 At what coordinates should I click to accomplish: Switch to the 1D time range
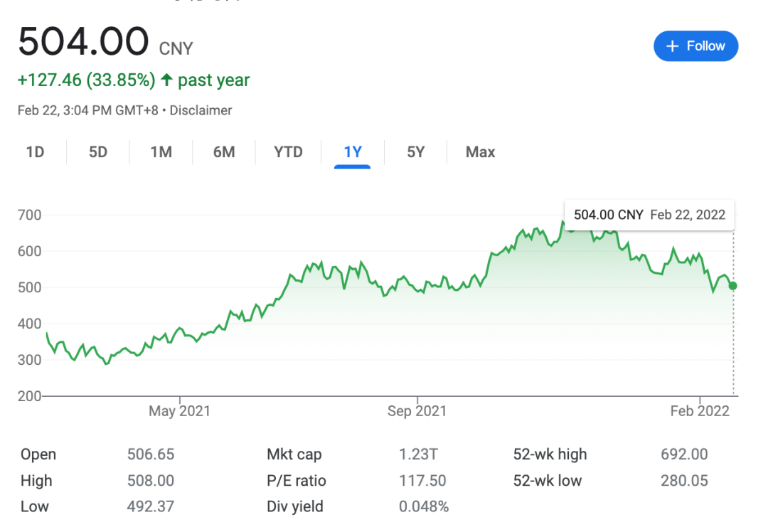(x=35, y=151)
